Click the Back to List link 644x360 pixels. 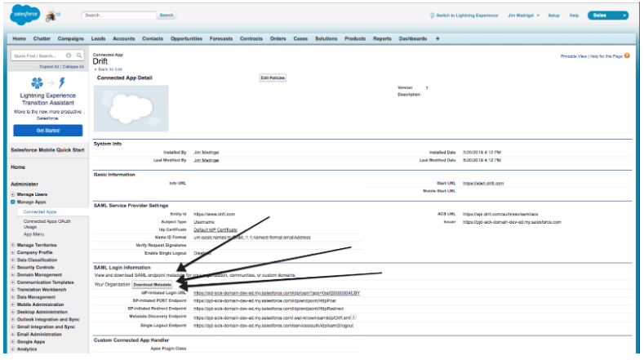coord(109,69)
